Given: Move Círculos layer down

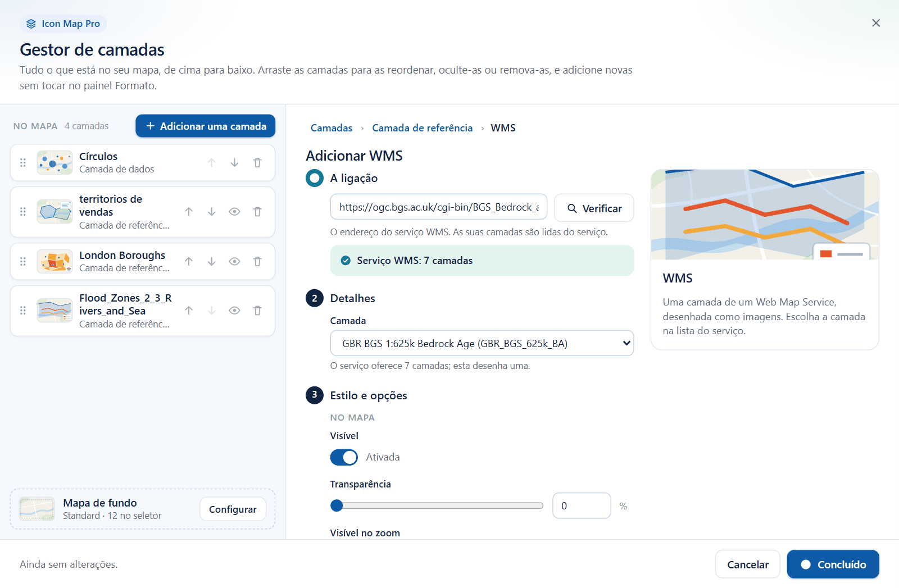Looking at the screenshot, I should pyautogui.click(x=234, y=163).
